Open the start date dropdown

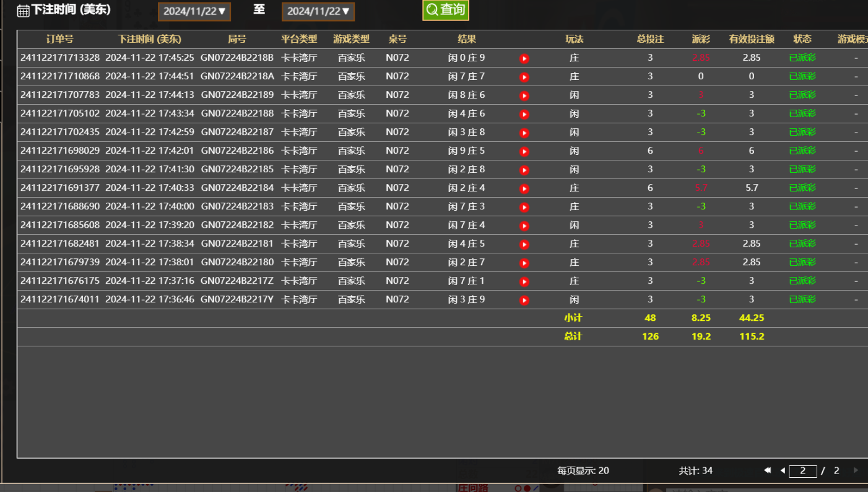[x=194, y=11]
